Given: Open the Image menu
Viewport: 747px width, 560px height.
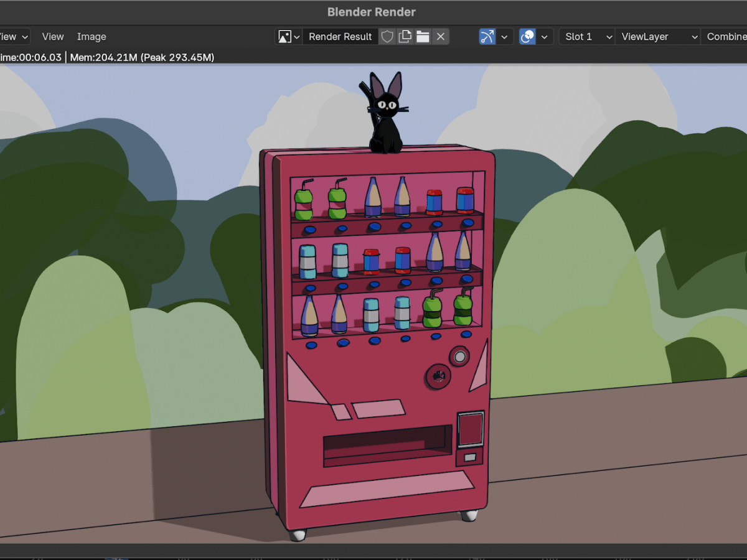Looking at the screenshot, I should (x=91, y=37).
